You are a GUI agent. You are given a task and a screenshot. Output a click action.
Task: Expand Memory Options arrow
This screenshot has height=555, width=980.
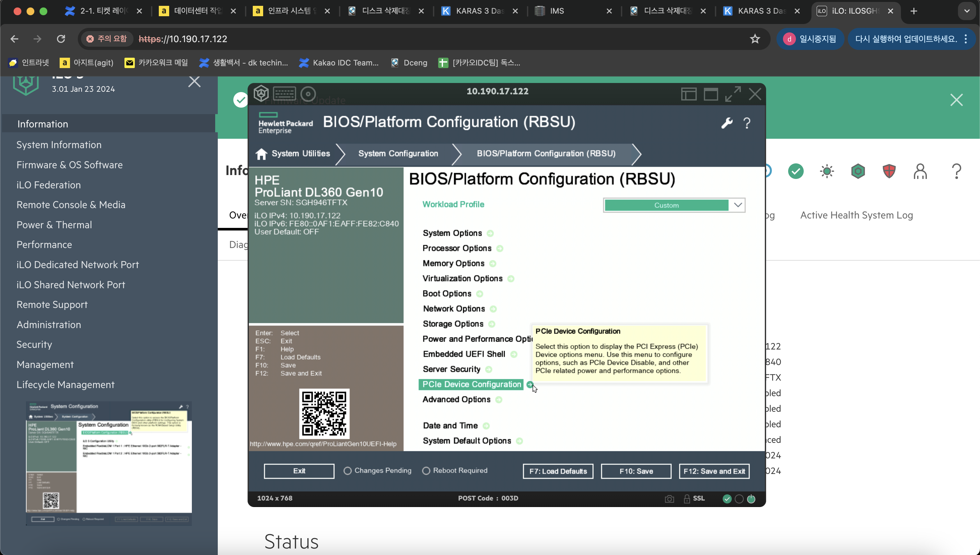point(493,264)
